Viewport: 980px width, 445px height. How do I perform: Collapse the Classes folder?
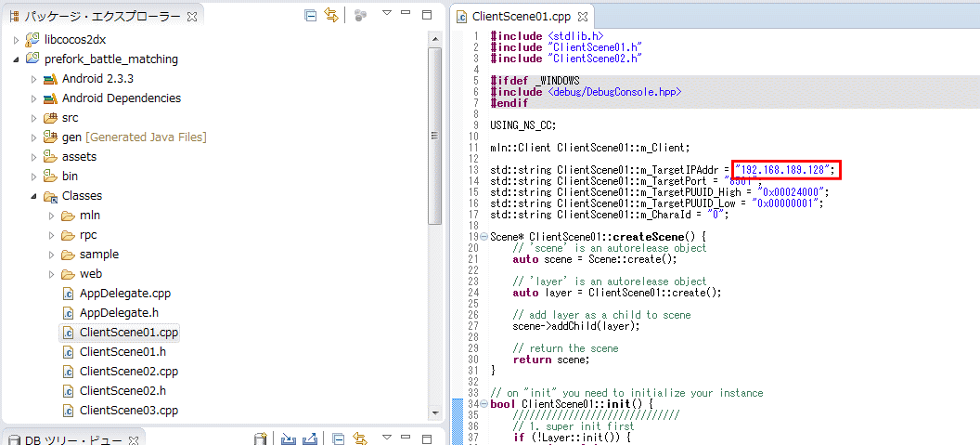click(x=34, y=196)
